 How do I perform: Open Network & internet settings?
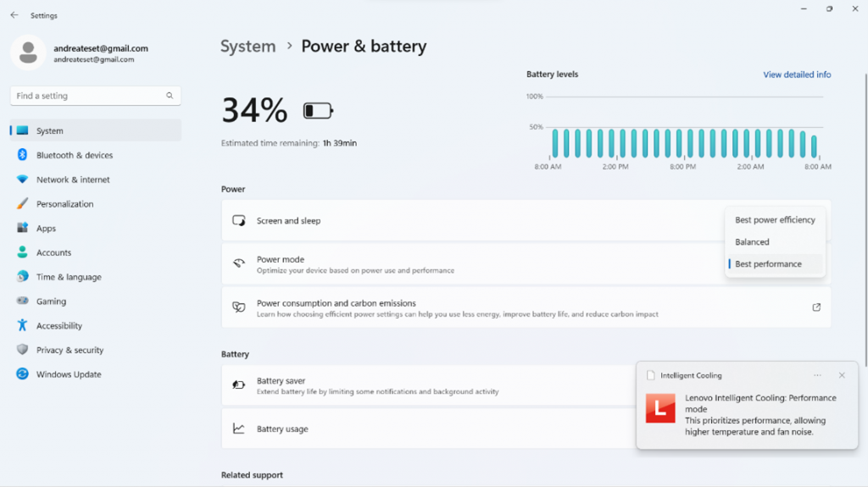tap(73, 180)
